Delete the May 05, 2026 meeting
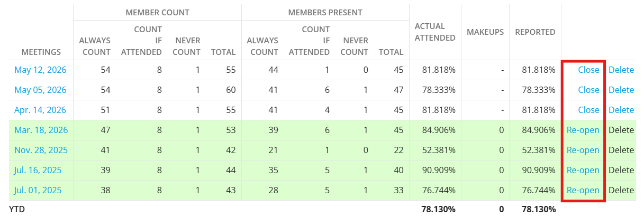The image size is (644, 217). pyautogui.click(x=621, y=90)
